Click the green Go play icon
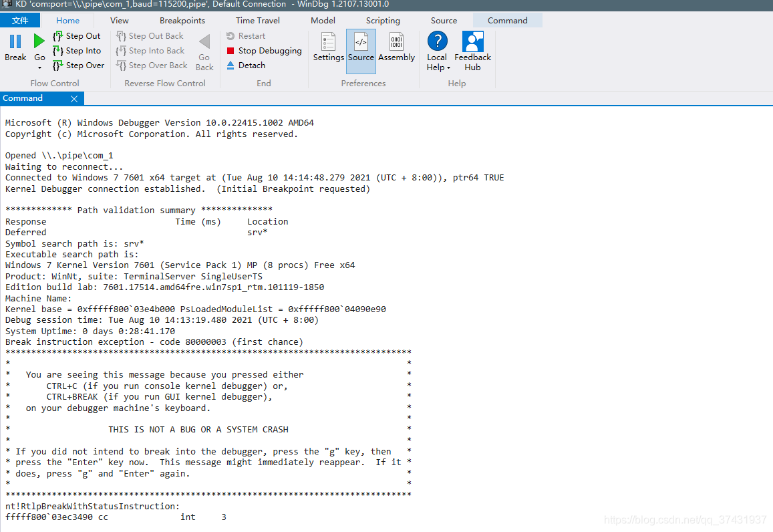 click(39, 41)
